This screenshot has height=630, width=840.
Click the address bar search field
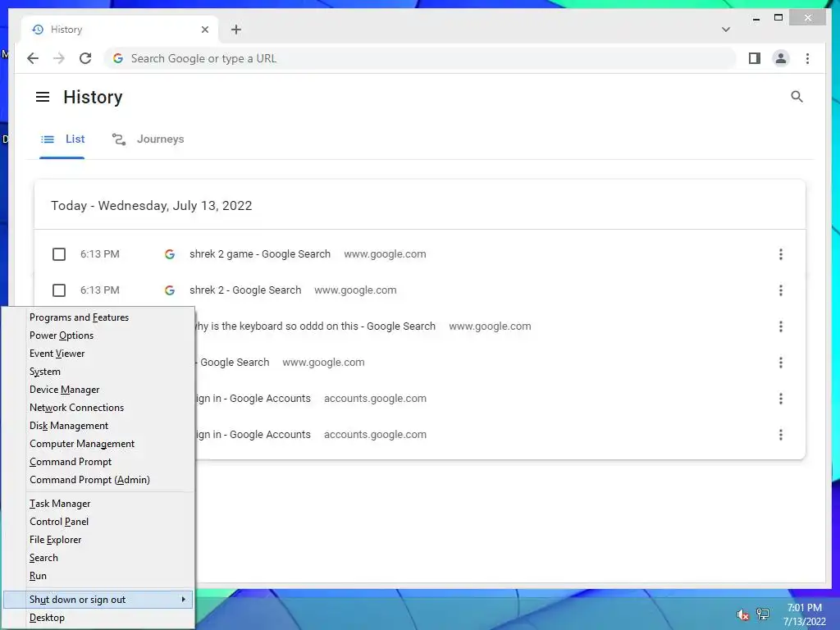coord(421,58)
